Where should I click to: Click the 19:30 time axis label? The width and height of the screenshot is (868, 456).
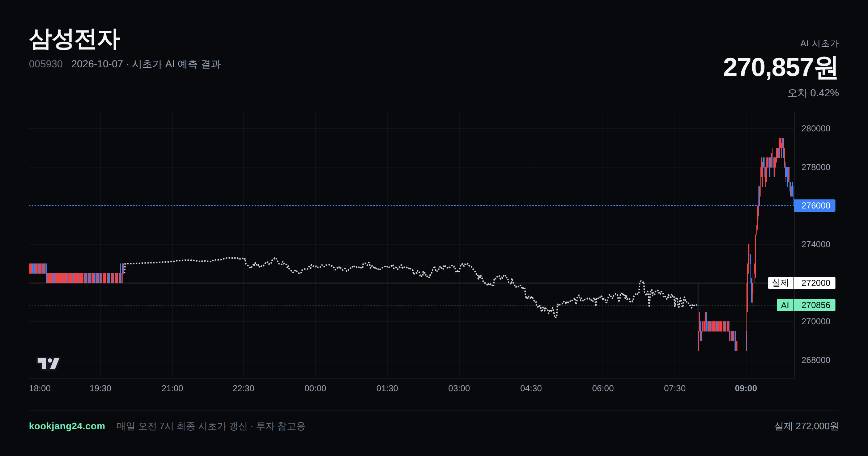click(x=101, y=388)
